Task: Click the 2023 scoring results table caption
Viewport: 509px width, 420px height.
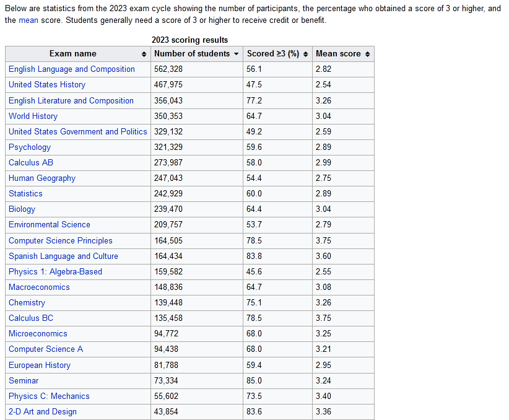Action: [x=189, y=40]
